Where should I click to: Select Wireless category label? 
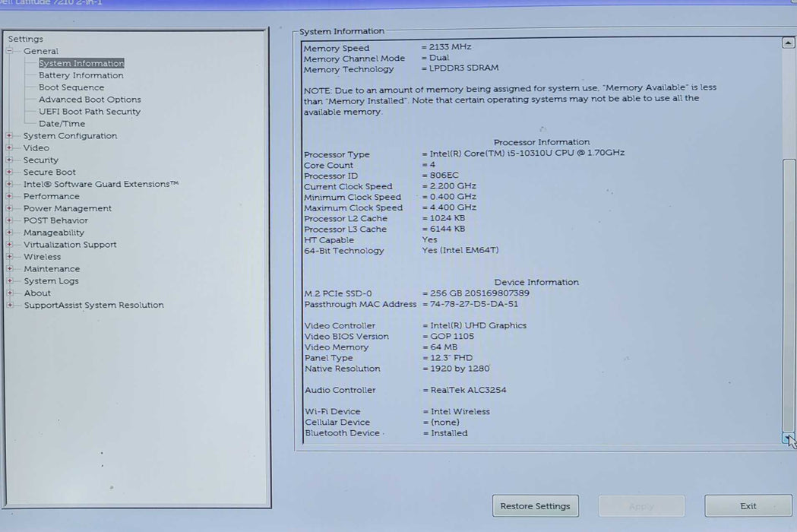coord(43,257)
